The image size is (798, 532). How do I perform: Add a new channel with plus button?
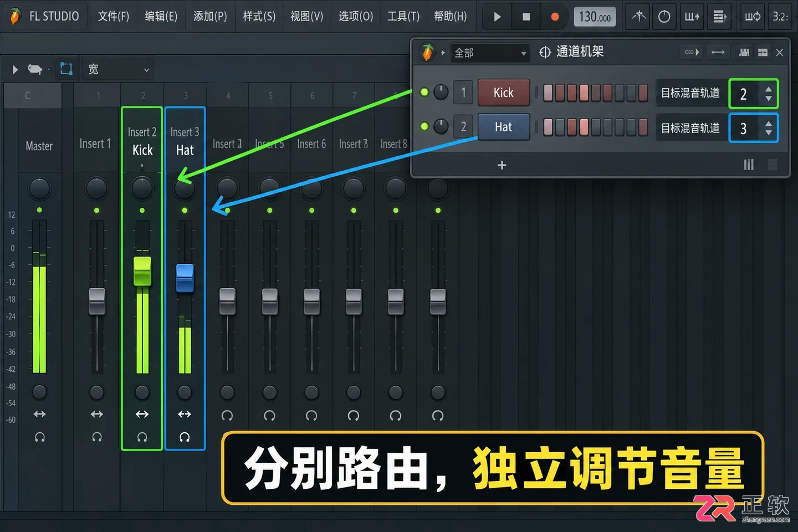click(x=502, y=165)
